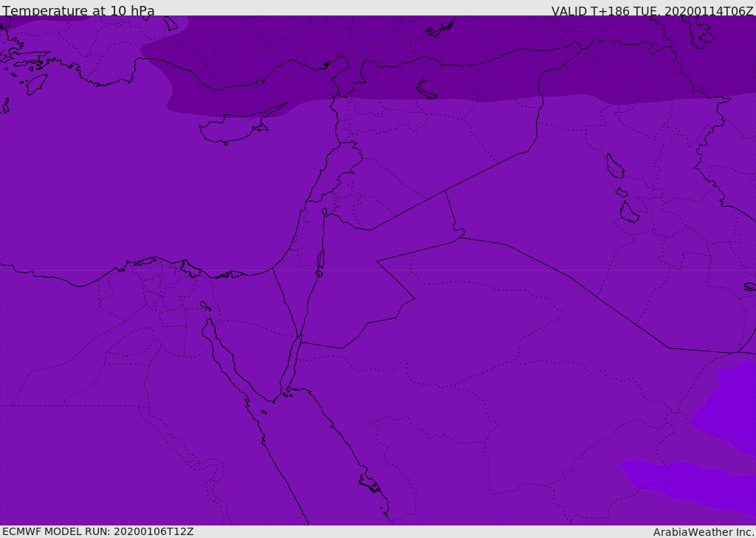The image size is (756, 538).
Task: Click 'ECMWF MODEL RUN: 20200106T12Z' footer text
Action: click(x=98, y=531)
